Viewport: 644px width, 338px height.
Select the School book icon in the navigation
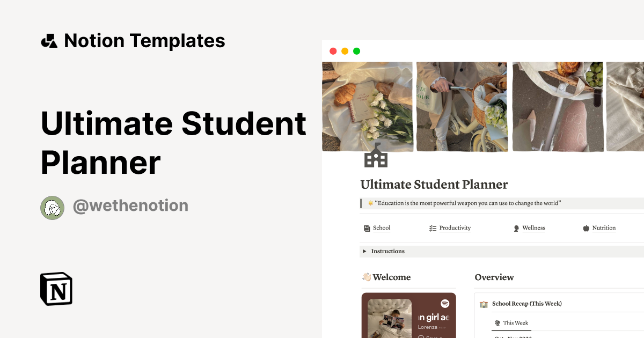(365, 227)
